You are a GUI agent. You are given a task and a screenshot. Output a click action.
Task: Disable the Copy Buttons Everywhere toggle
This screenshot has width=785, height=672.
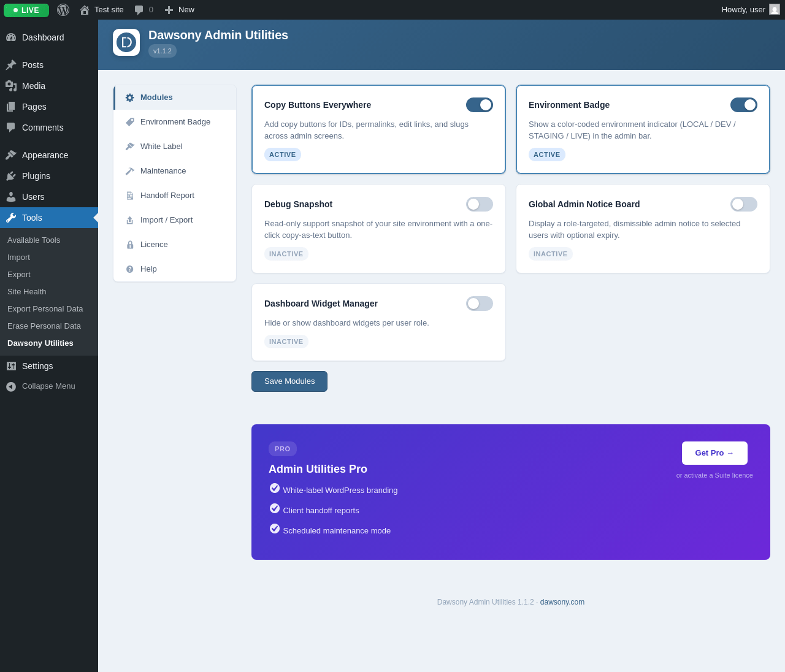480,105
